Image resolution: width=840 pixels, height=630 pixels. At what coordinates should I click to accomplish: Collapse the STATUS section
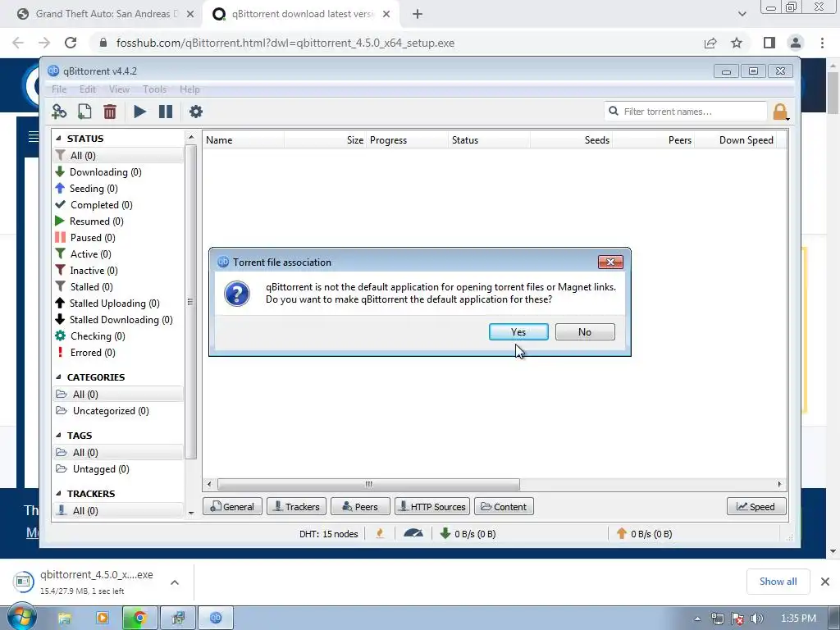pos(58,138)
